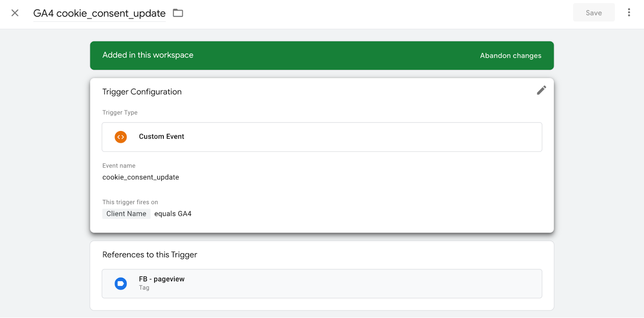Image resolution: width=644 pixels, height=318 pixels.
Task: Click the Save button
Action: 594,12
